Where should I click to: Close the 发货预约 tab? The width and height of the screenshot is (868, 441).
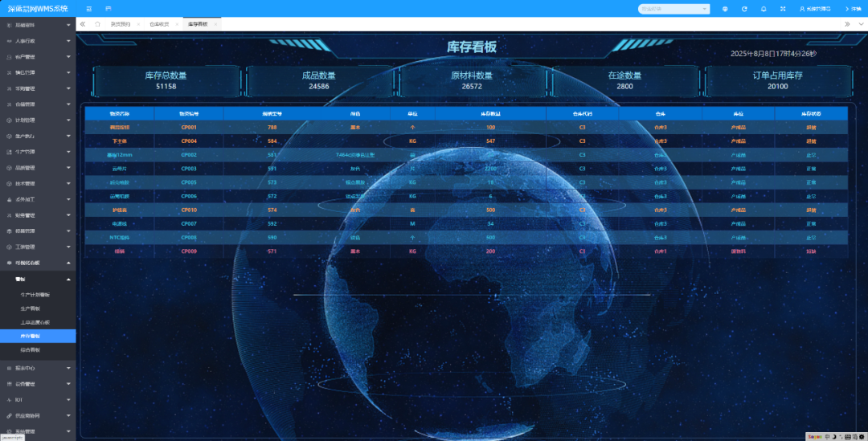[138, 24]
